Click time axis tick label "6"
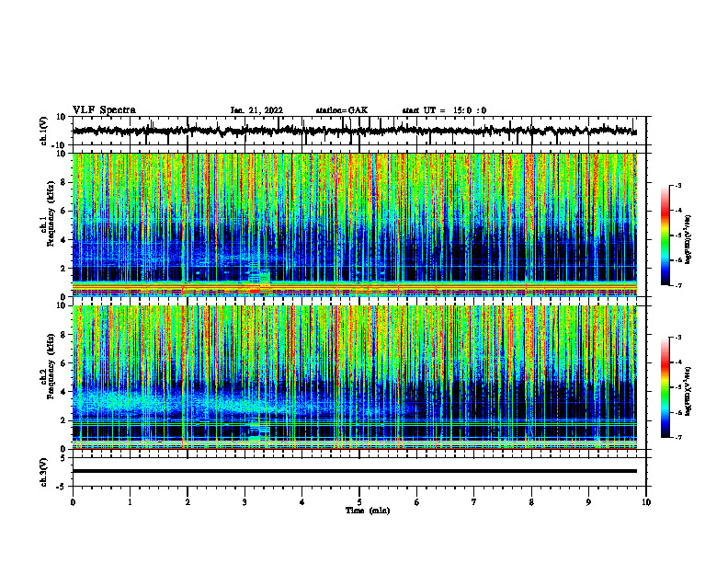 click(417, 502)
